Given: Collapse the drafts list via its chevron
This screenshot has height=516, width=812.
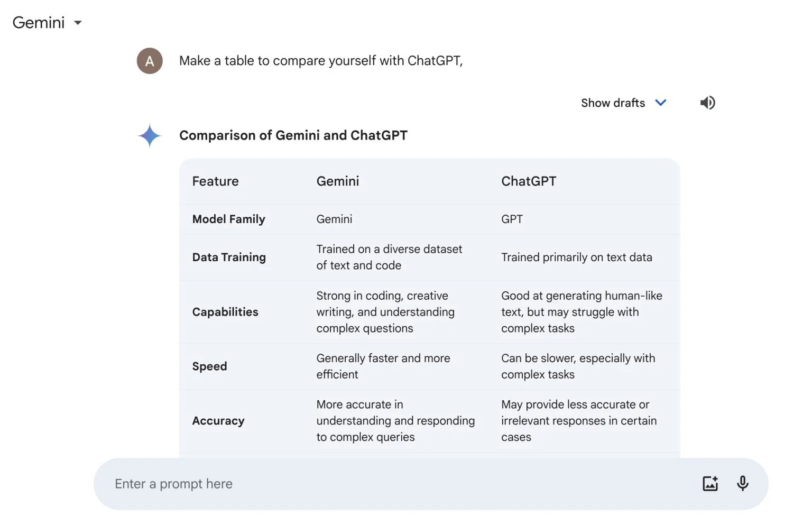Looking at the screenshot, I should pyautogui.click(x=660, y=103).
